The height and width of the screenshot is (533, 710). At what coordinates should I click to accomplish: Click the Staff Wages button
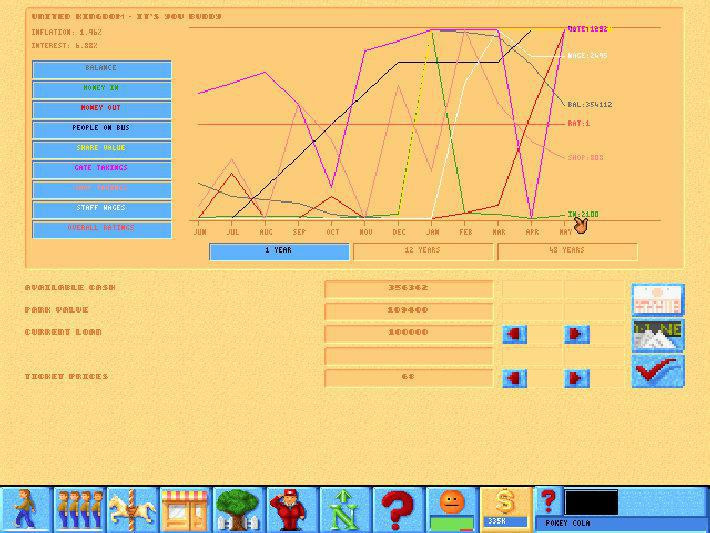click(x=101, y=209)
